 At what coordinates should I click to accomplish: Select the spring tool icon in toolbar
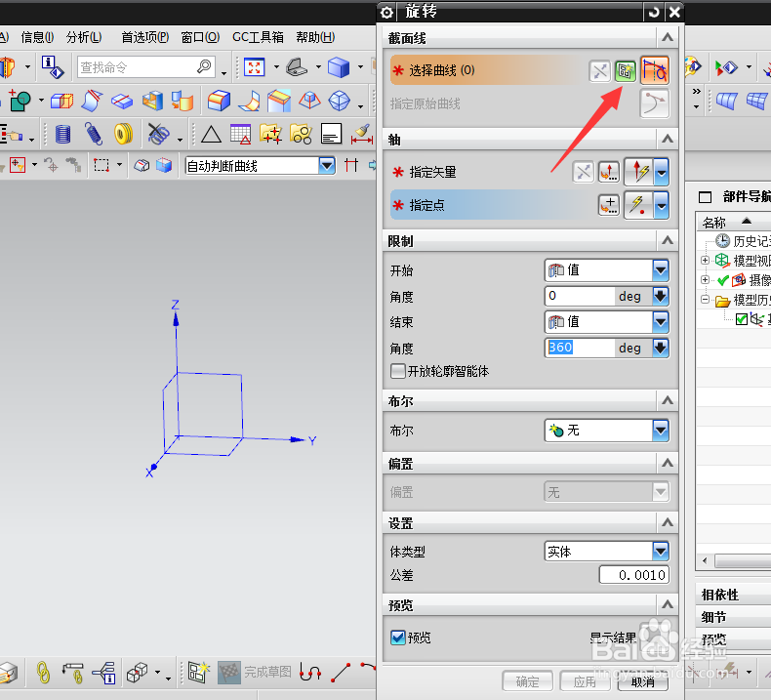click(x=94, y=134)
